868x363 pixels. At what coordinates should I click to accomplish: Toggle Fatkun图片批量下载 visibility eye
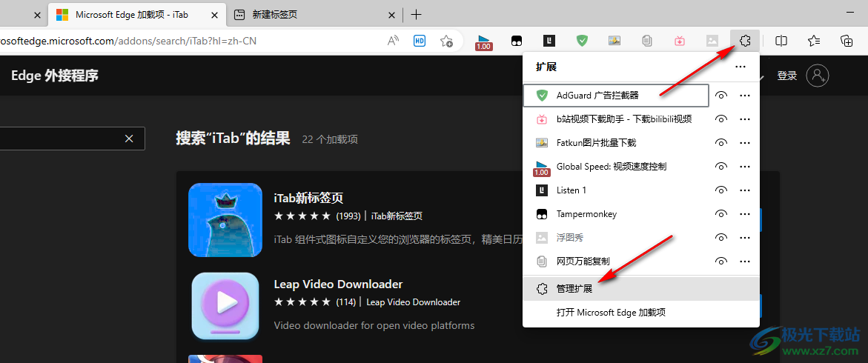[x=720, y=143]
